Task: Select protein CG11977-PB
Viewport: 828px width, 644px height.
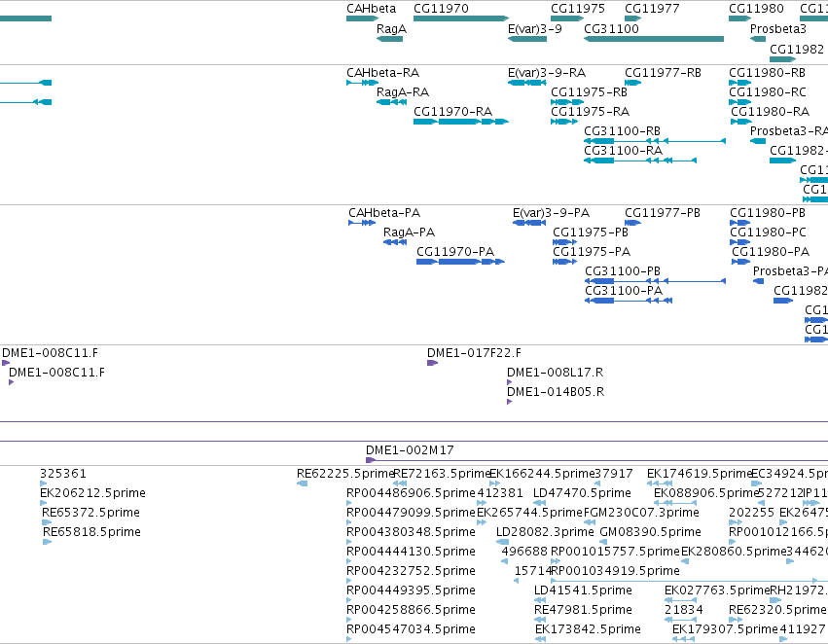Action: pos(632,223)
